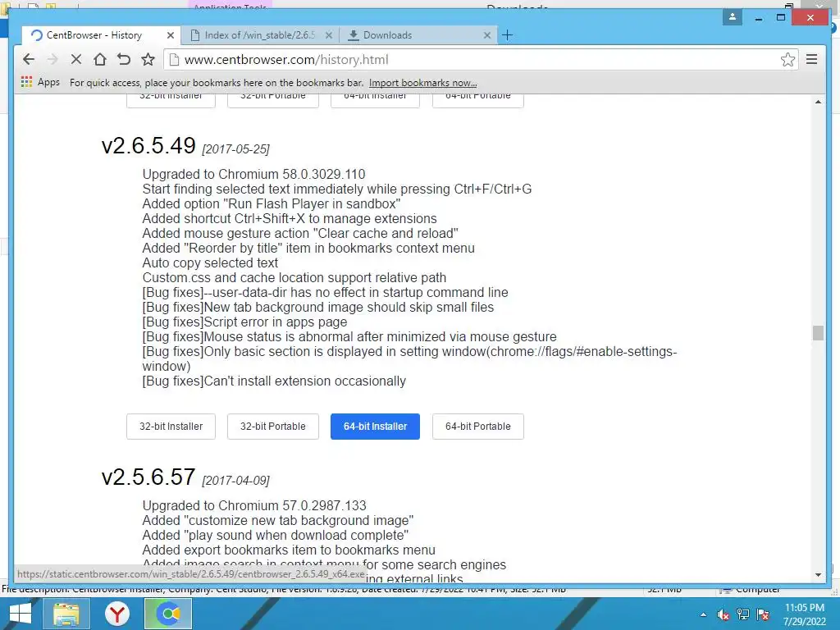This screenshot has width=840, height=630.
Task: Click the bookmarks star beside home button
Action: tap(148, 59)
